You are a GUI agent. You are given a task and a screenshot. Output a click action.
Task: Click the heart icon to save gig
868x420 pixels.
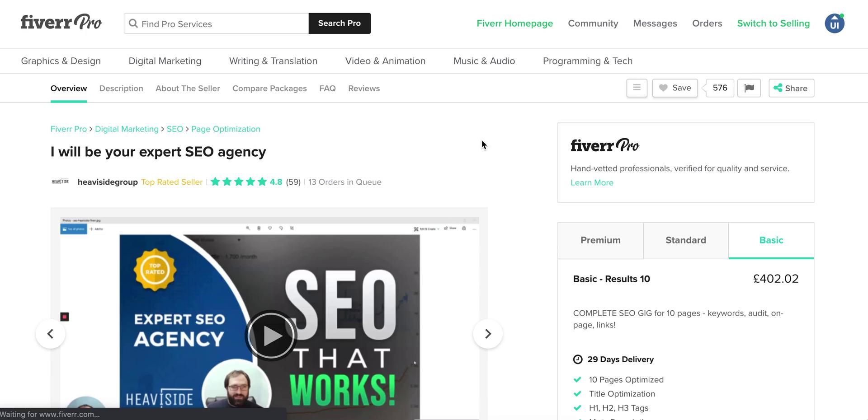[663, 88]
